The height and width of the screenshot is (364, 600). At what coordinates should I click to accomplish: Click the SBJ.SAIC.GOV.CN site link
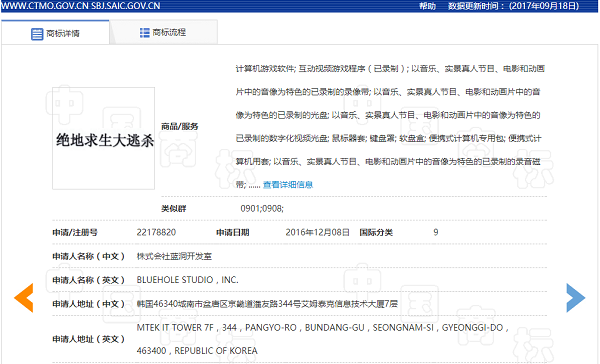tap(126, 6)
